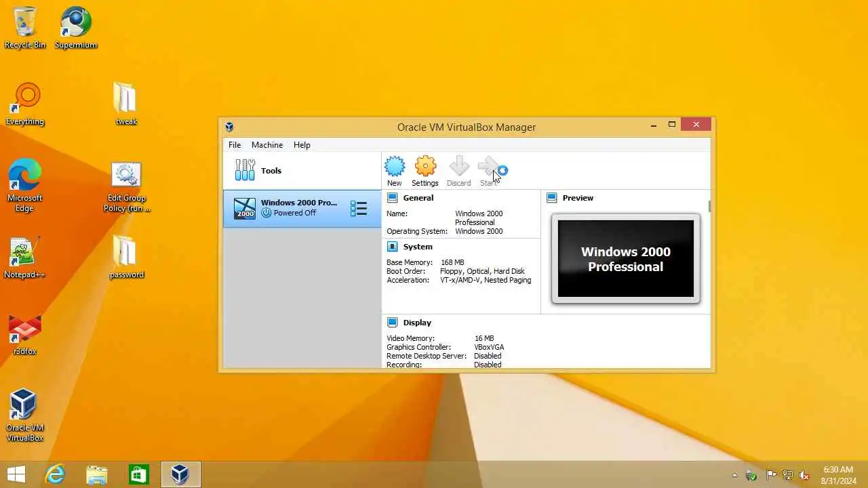Maximize the VirtualBox Manager window
Screen dimensions: 868x488
(x=672, y=125)
